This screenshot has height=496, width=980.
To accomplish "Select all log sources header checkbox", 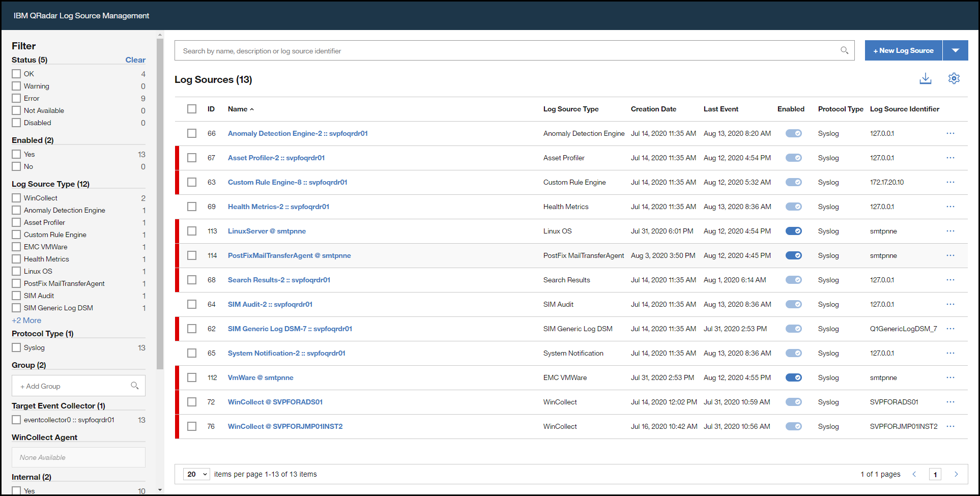I will pos(192,109).
